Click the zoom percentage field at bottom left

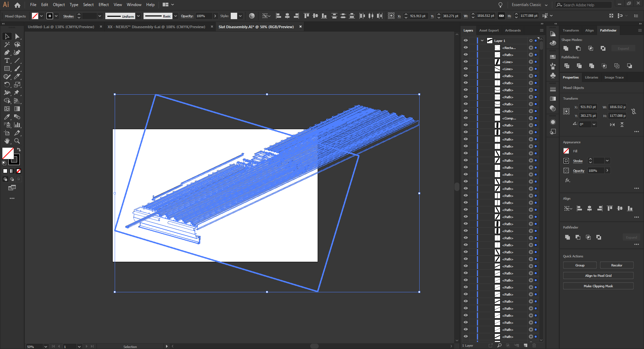[32, 346]
